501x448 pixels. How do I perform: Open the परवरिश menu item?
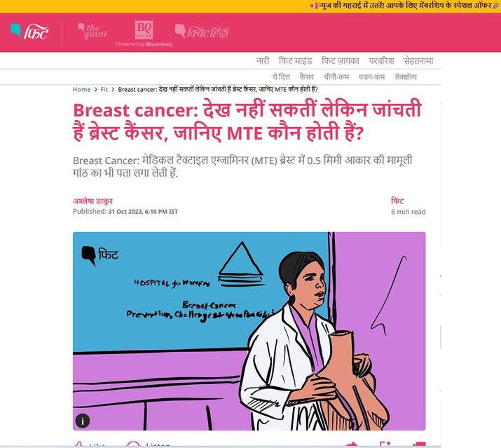click(x=381, y=61)
